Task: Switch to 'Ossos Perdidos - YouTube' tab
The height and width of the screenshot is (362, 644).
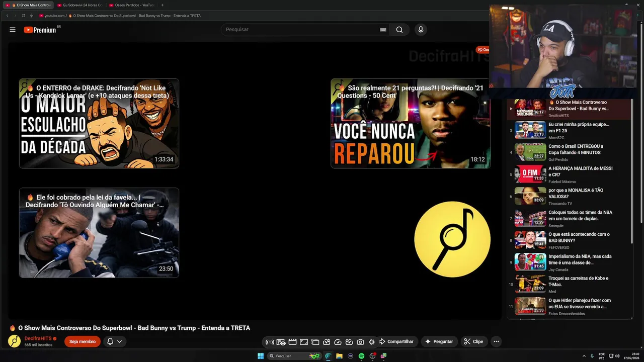Action: point(132,5)
